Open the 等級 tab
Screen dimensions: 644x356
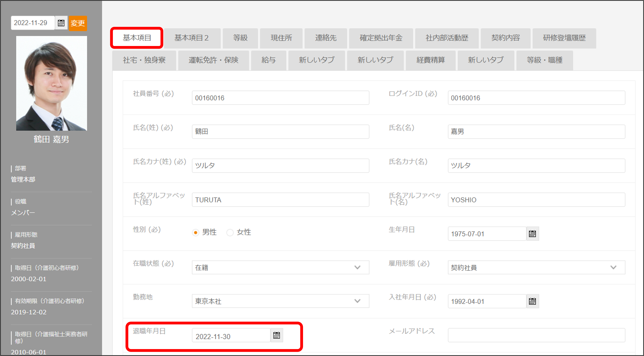pyautogui.click(x=240, y=38)
